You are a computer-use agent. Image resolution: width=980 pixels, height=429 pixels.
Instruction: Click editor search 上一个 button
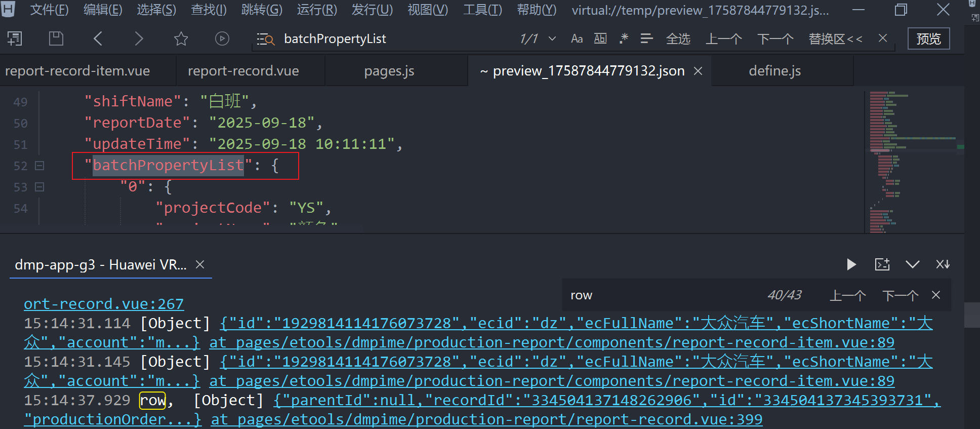point(724,39)
